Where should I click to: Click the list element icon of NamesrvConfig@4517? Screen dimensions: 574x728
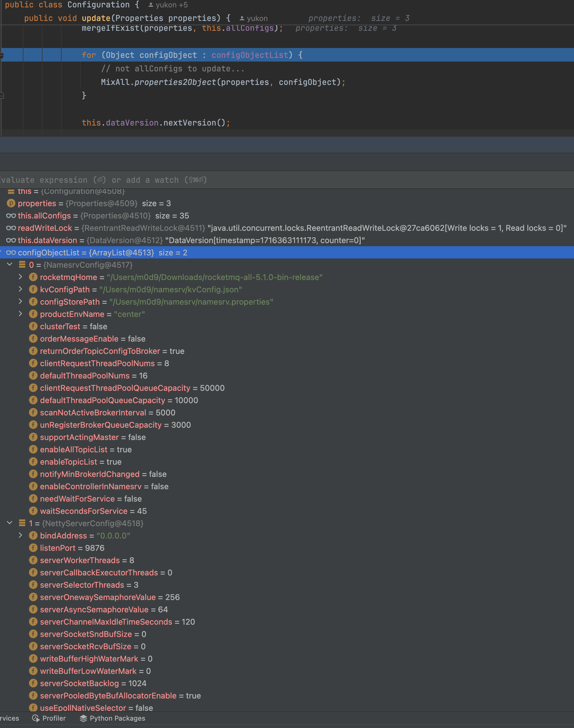(22, 265)
